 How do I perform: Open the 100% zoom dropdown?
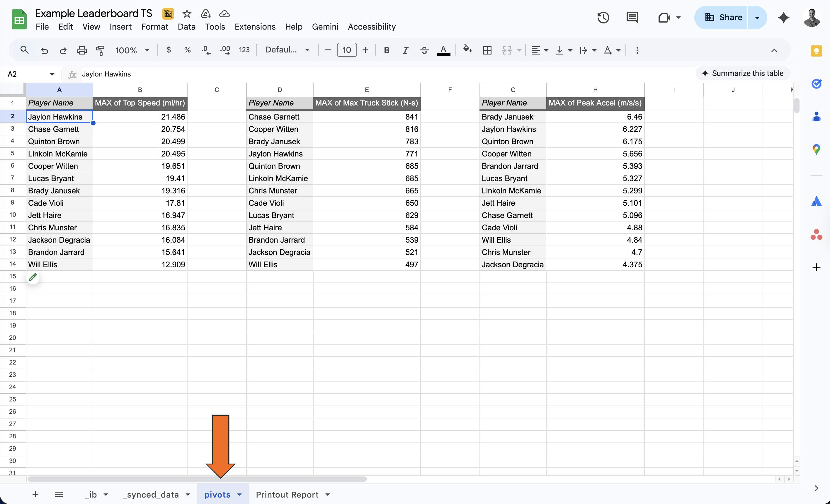(132, 50)
